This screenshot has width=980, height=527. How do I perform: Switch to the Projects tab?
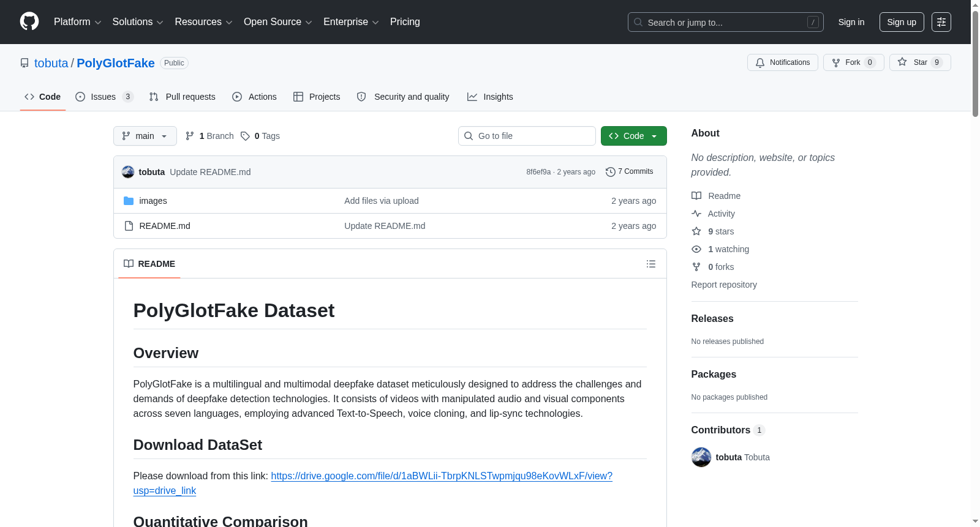pyautogui.click(x=317, y=97)
